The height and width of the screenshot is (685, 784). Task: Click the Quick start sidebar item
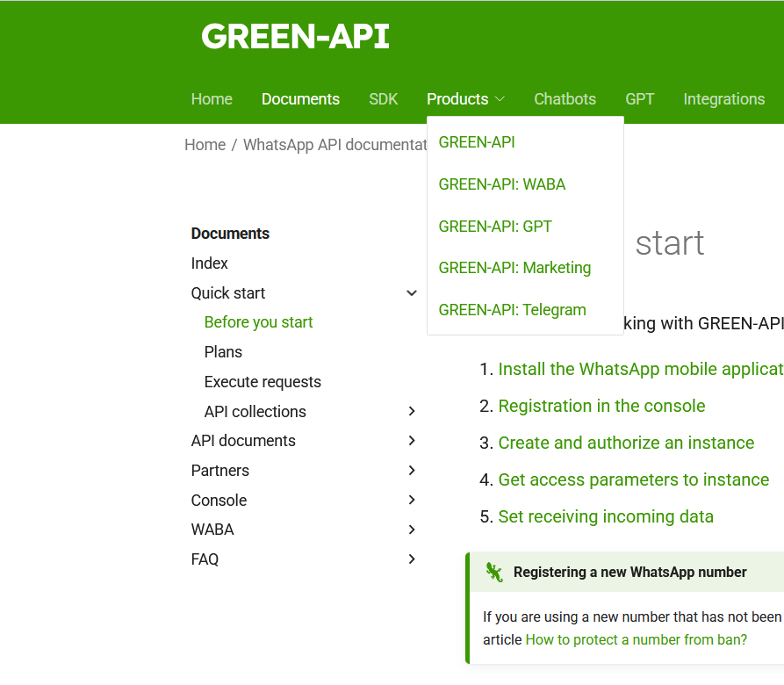228,293
